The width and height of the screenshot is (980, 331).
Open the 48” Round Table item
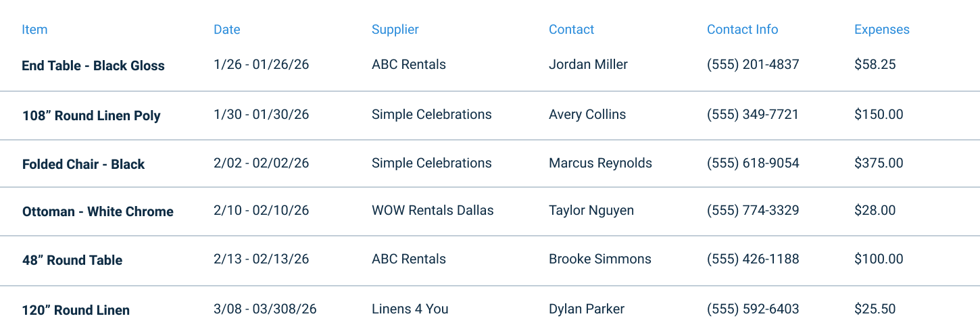72,260
